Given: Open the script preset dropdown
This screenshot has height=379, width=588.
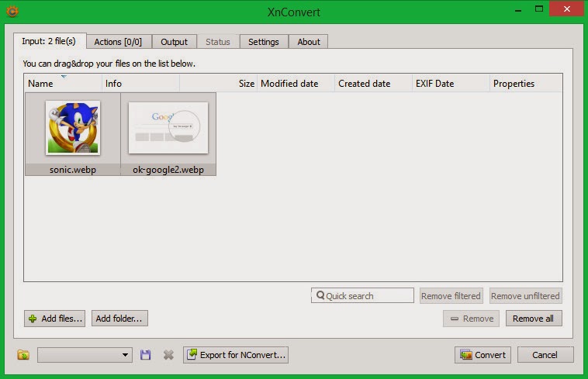Looking at the screenshot, I should [85, 355].
